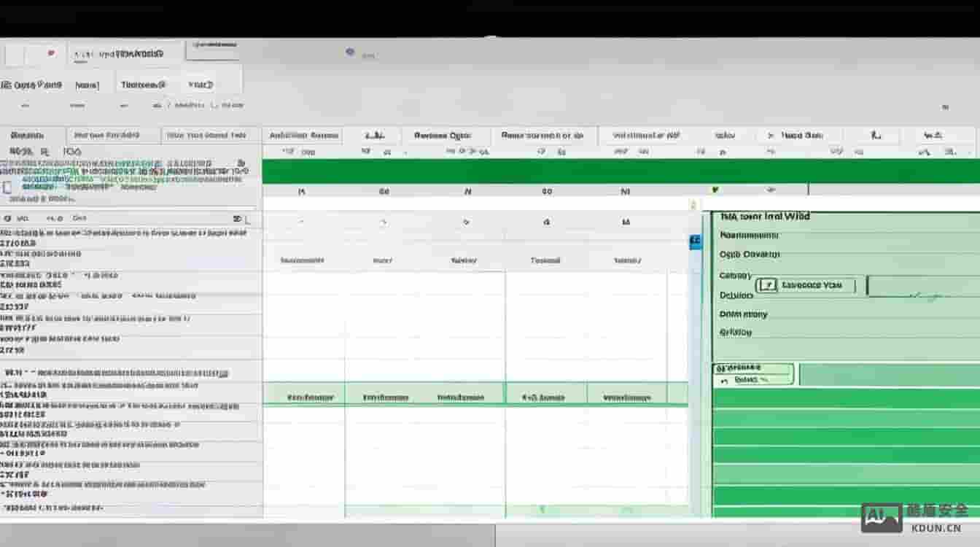Click the small blue square at grid's right edge

[695, 241]
